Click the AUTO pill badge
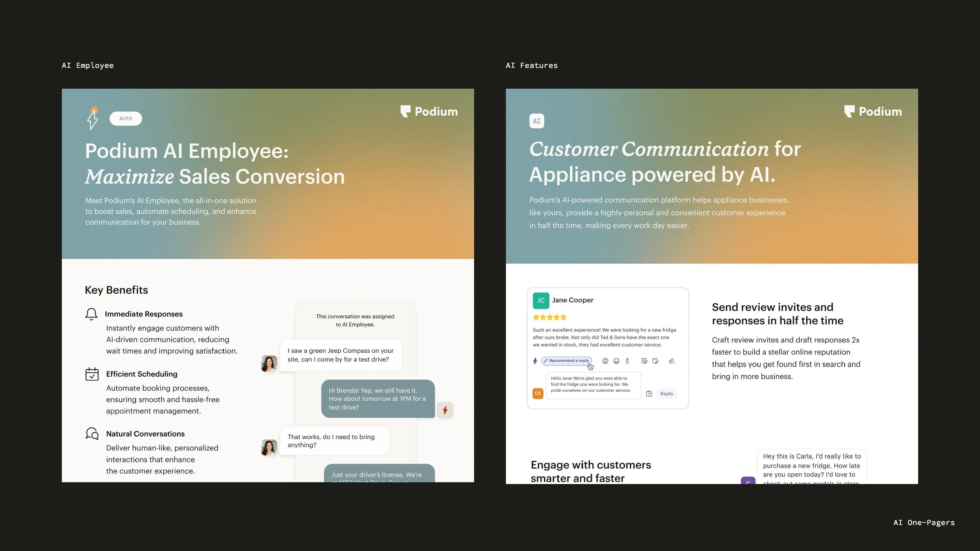 coord(125,119)
